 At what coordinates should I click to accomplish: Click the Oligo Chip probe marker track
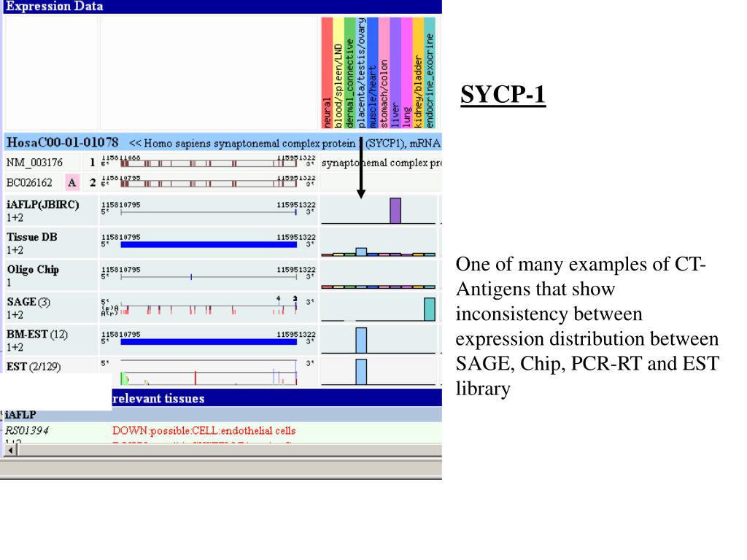(209, 276)
